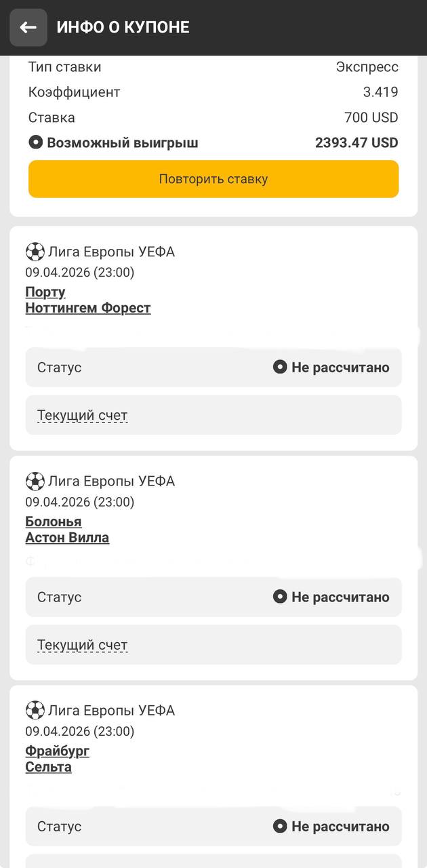Tap the back arrow in header
This screenshot has width=427, height=868.
[28, 28]
